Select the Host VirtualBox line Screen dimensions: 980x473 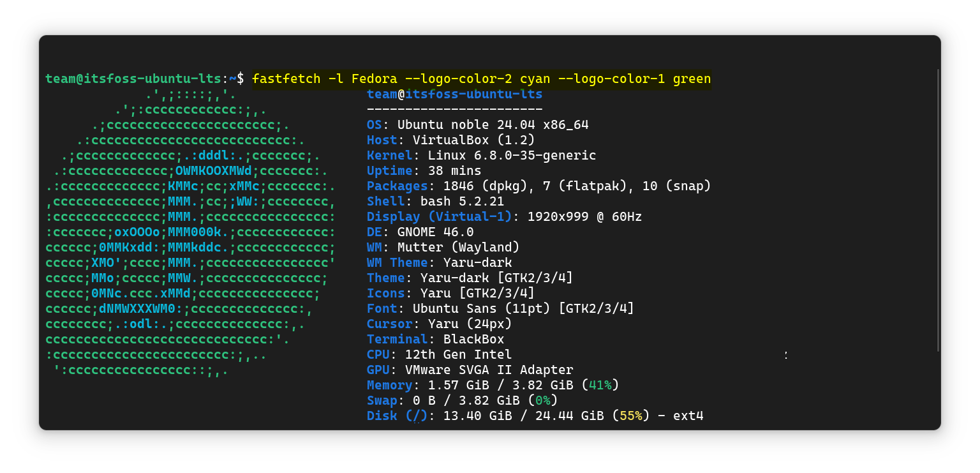(450, 140)
